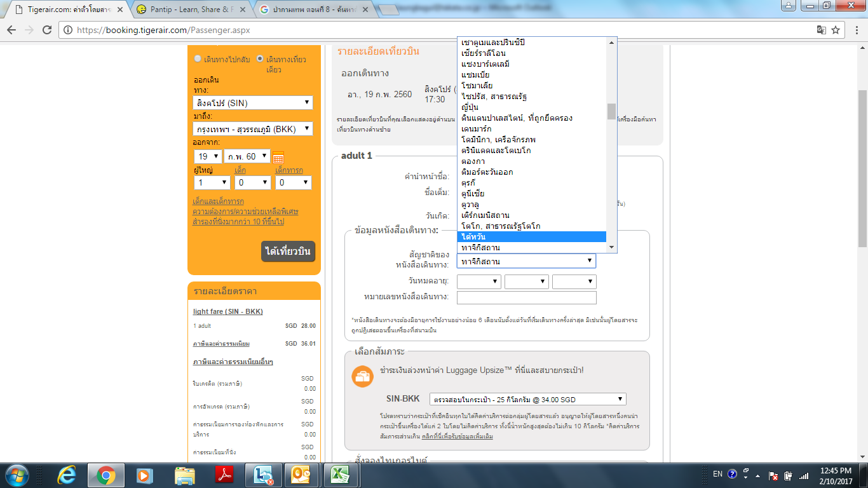Reload the page with the refresh icon

(48, 29)
